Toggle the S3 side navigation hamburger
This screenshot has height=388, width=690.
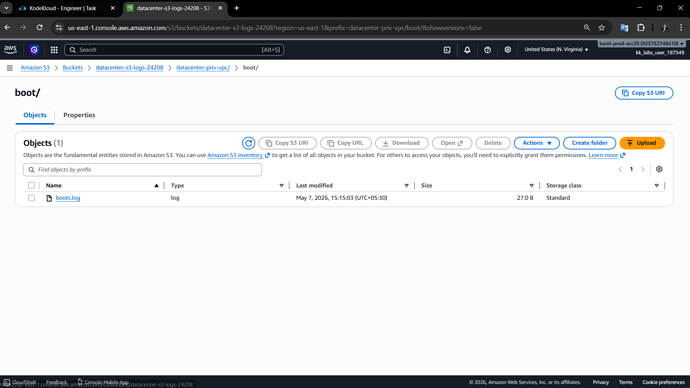[10, 68]
